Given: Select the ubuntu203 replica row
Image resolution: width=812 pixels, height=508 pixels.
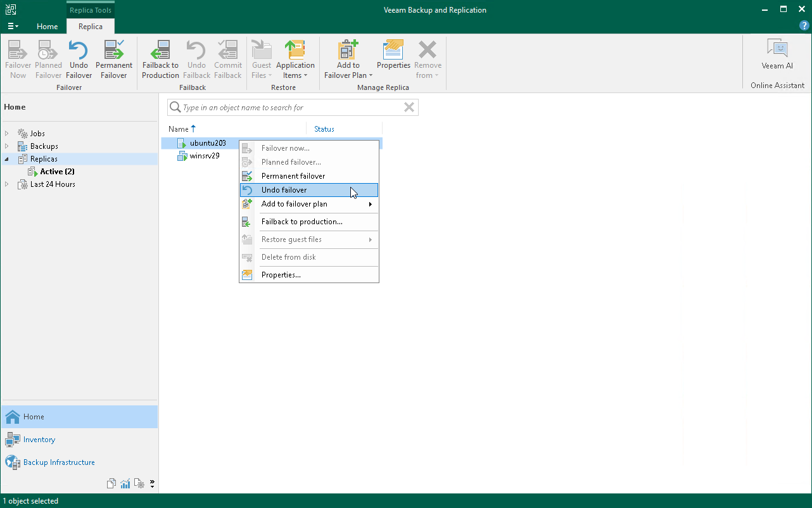Looking at the screenshot, I should (272, 143).
